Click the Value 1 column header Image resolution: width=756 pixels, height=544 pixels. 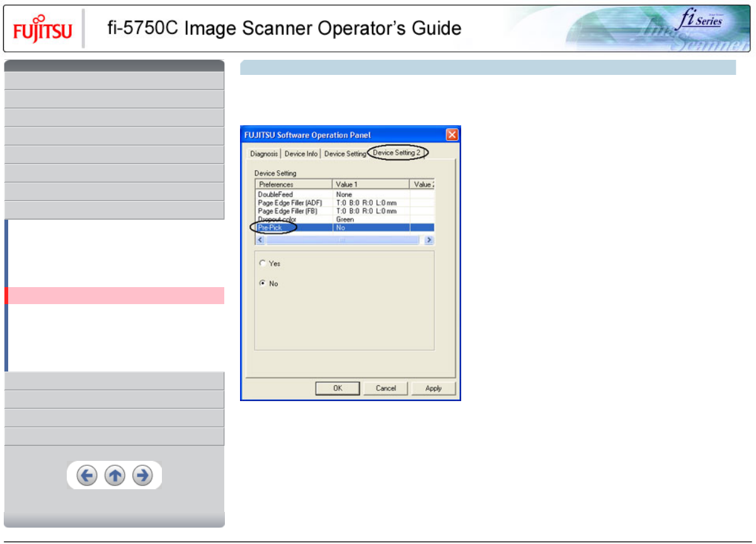371,184
